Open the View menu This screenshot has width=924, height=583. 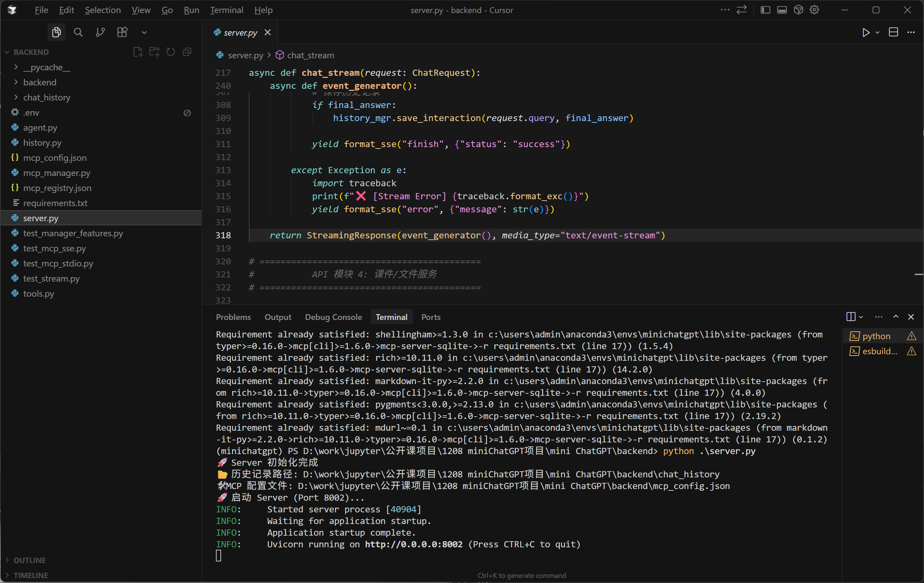[141, 10]
